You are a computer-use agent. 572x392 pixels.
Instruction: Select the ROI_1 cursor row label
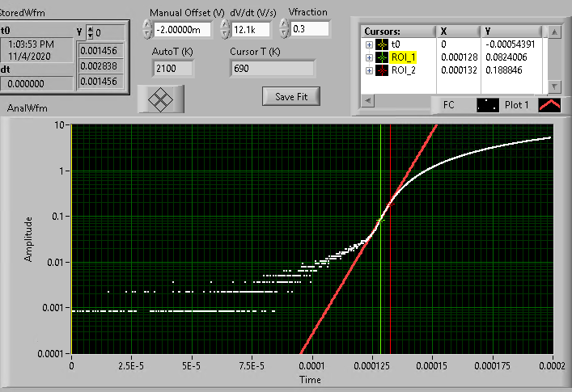coord(405,57)
